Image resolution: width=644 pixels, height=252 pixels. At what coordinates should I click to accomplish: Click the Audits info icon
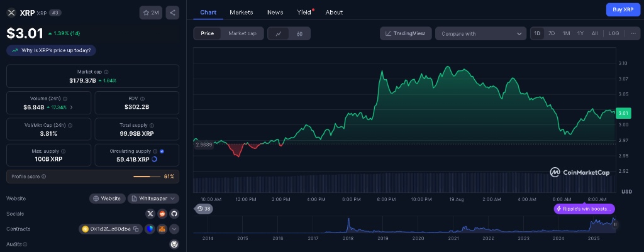pos(25,244)
